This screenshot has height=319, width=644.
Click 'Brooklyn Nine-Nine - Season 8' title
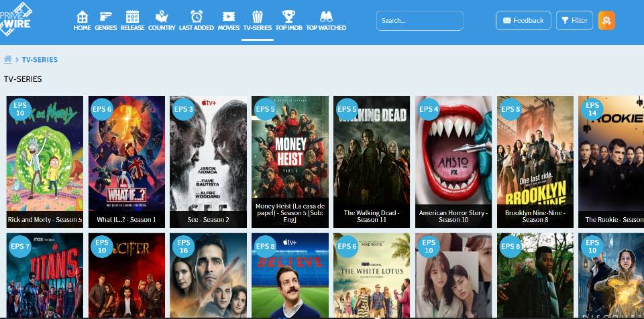click(x=535, y=216)
